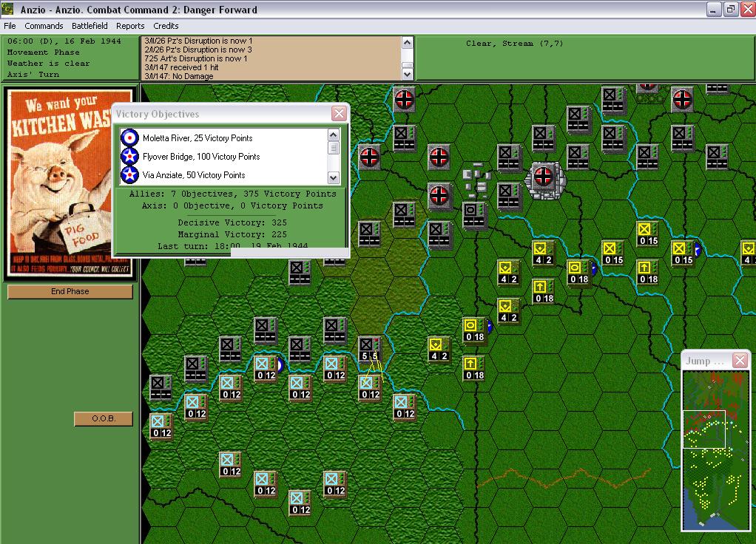This screenshot has width=756, height=544.
Task: Close the Jump minimap panel
Action: 740,360
